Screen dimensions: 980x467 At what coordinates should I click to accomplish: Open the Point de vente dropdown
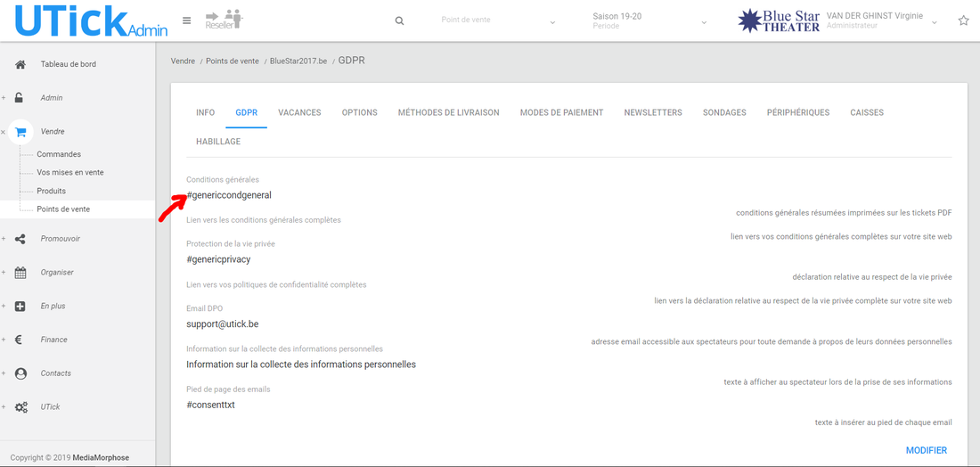(498, 20)
